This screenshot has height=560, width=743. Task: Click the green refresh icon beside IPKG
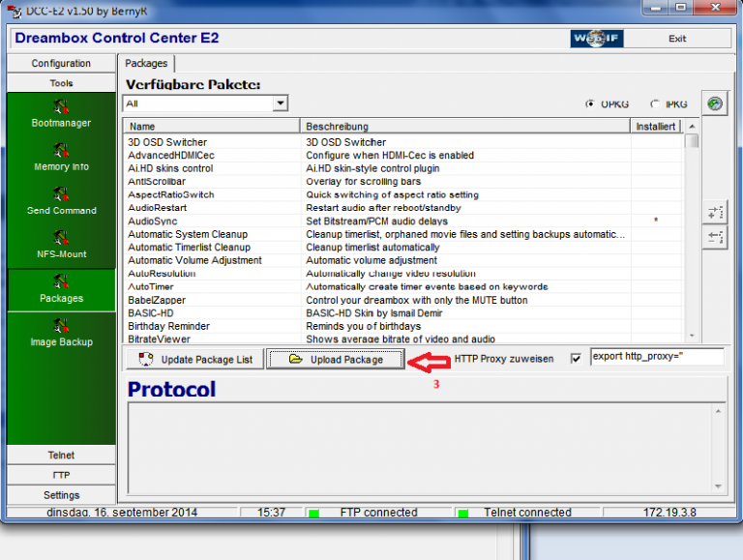(x=715, y=103)
